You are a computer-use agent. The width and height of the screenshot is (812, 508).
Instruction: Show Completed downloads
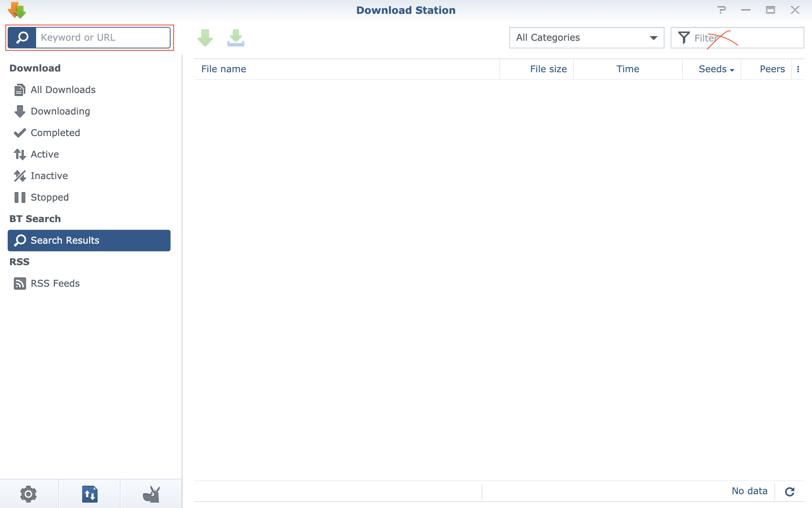pyautogui.click(x=55, y=133)
